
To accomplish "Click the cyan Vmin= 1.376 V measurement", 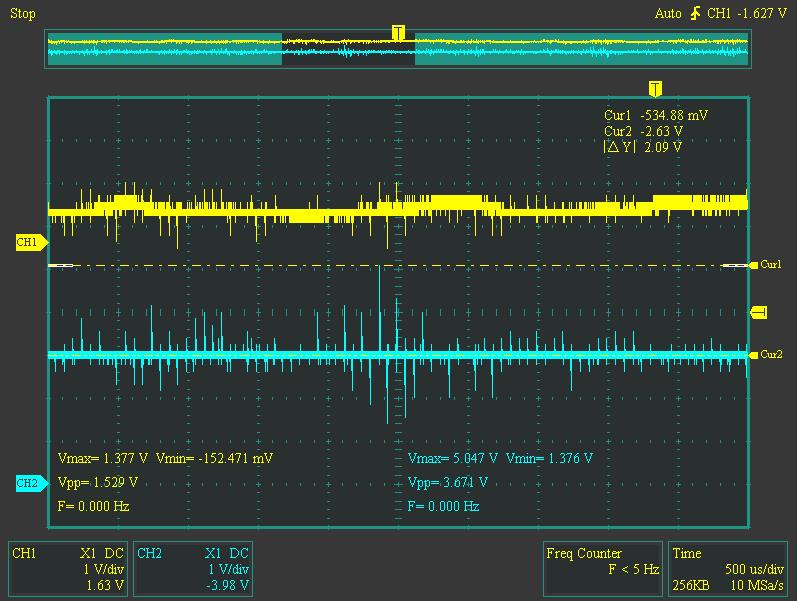I will [549, 459].
